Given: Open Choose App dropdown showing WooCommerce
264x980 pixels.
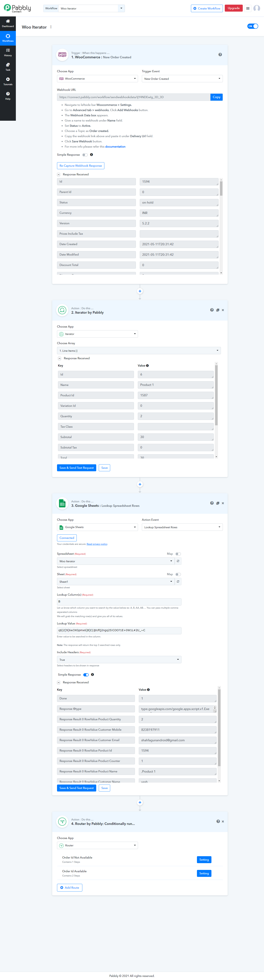Looking at the screenshot, I should point(97,79).
